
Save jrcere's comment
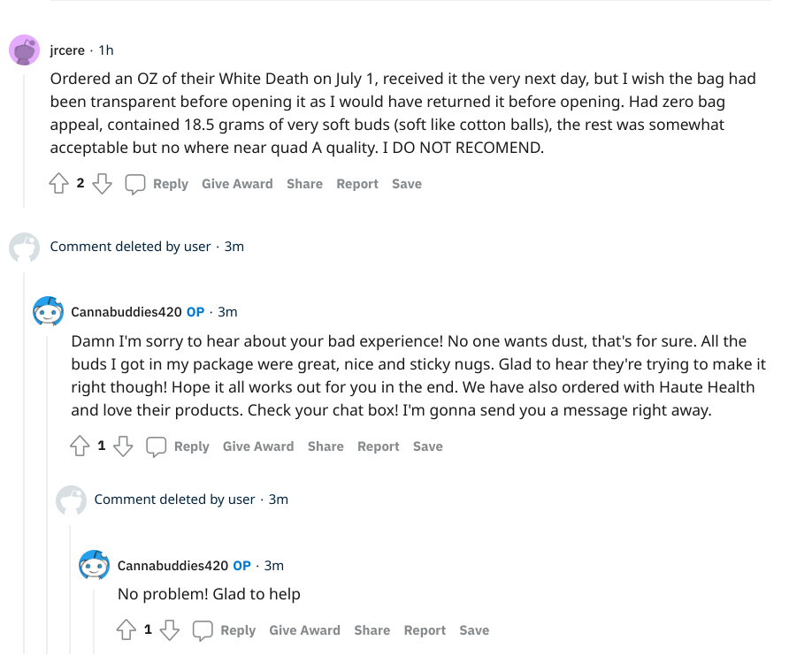[407, 184]
